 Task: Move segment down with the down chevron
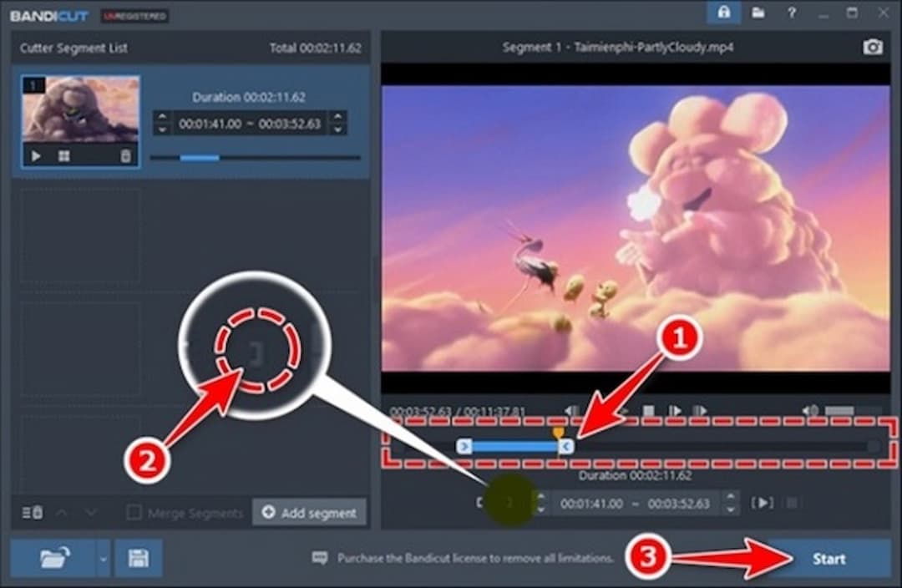[x=91, y=512]
